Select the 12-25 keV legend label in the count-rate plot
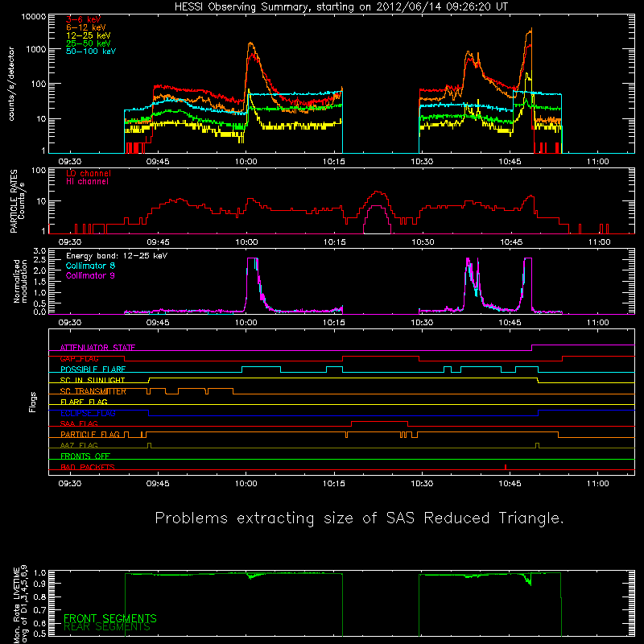The image size is (644, 644). click(x=89, y=35)
